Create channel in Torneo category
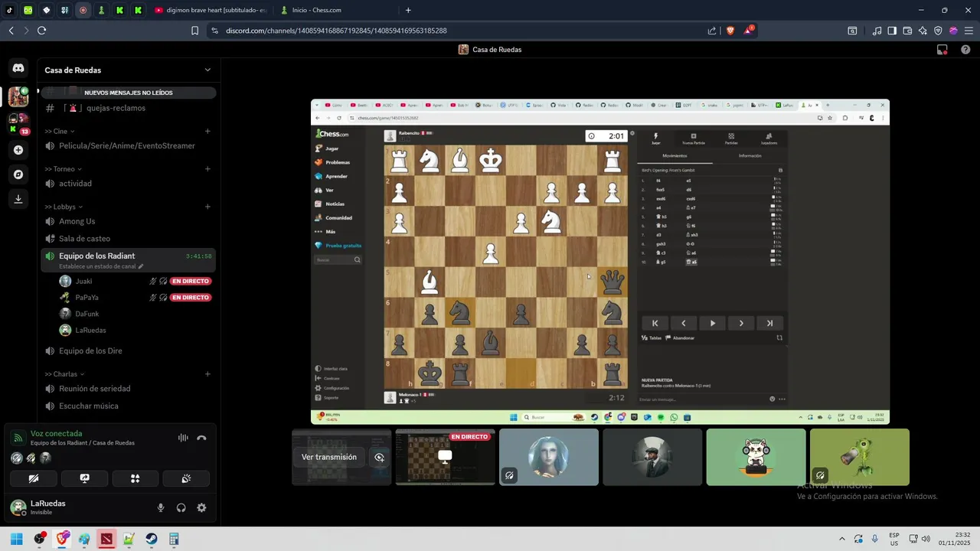 [207, 169]
